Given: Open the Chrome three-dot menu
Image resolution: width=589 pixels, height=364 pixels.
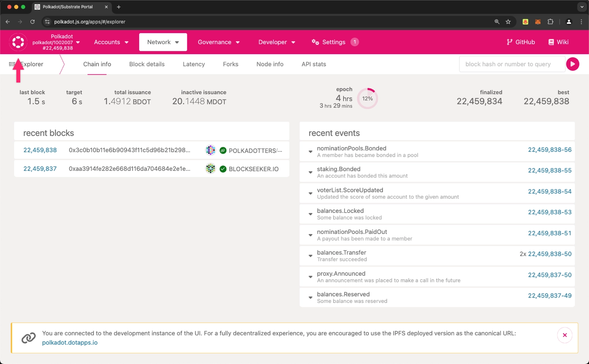Looking at the screenshot, I should 581,22.
